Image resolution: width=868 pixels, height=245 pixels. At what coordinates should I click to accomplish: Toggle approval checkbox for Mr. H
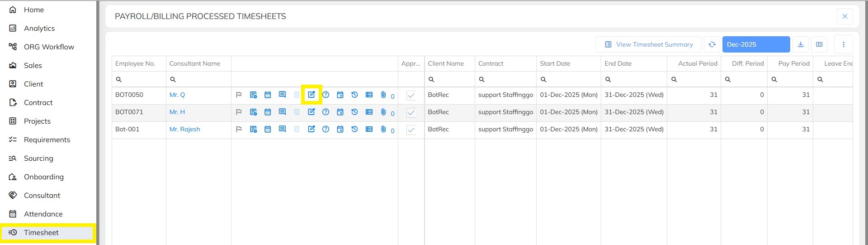411,113
